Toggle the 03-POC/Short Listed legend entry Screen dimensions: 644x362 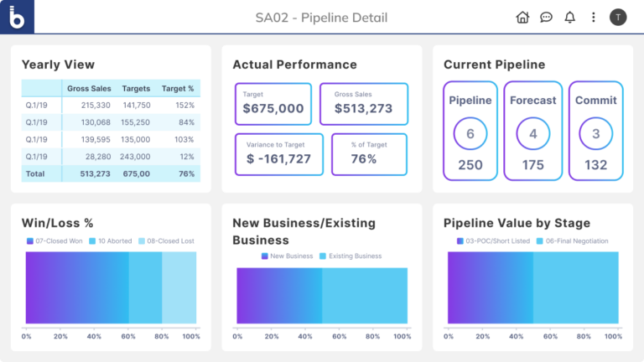(496, 241)
